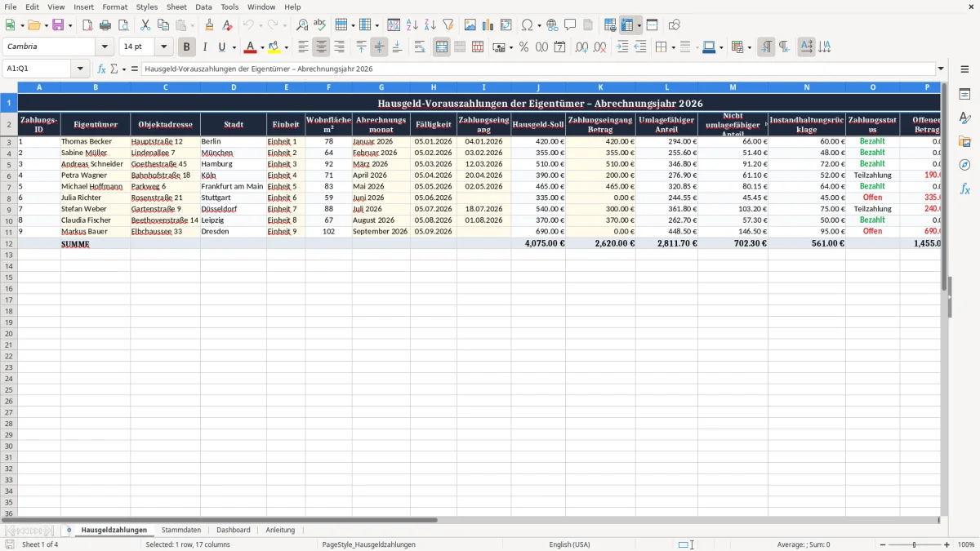Open Headers and Footers
This screenshot has height=551, width=980.
[588, 25]
